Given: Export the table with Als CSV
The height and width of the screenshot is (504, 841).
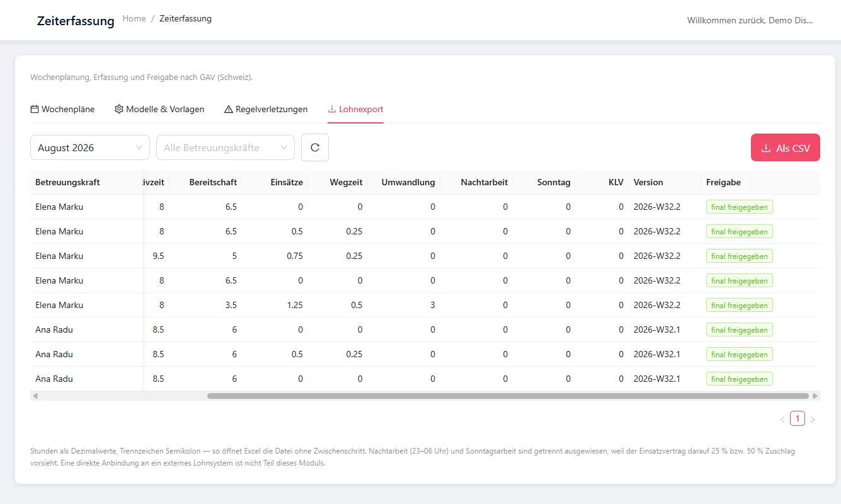Looking at the screenshot, I should point(786,148).
